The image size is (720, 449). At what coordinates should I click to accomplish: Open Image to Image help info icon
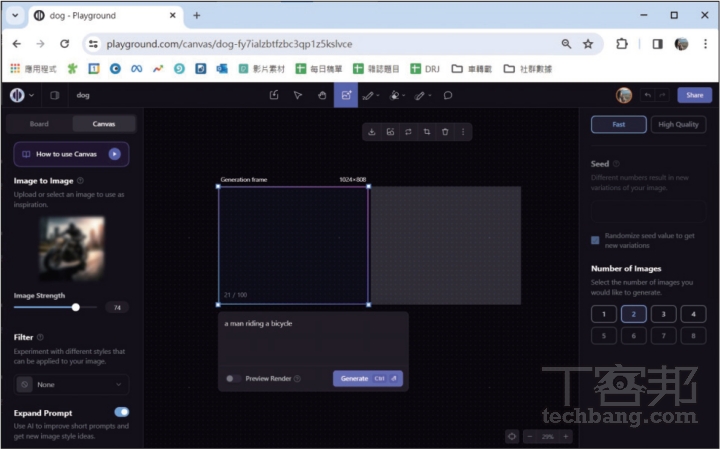tap(80, 180)
